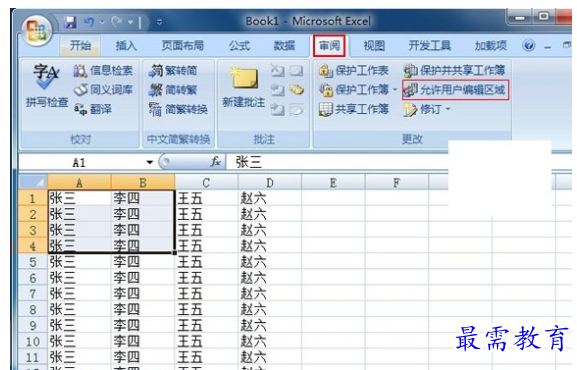577x370 pixels.
Task: Switch to the 数据 tab
Action: coord(284,46)
